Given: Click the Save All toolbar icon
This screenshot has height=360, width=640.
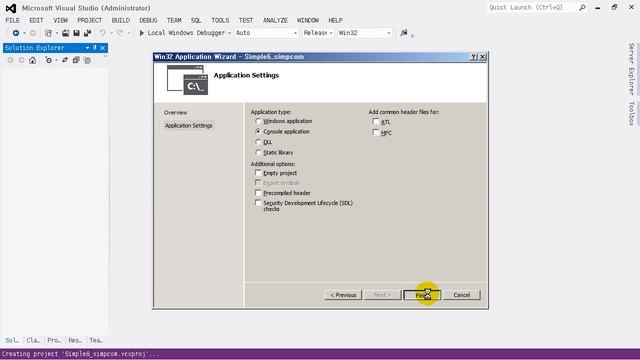Looking at the screenshot, I should tap(87, 33).
